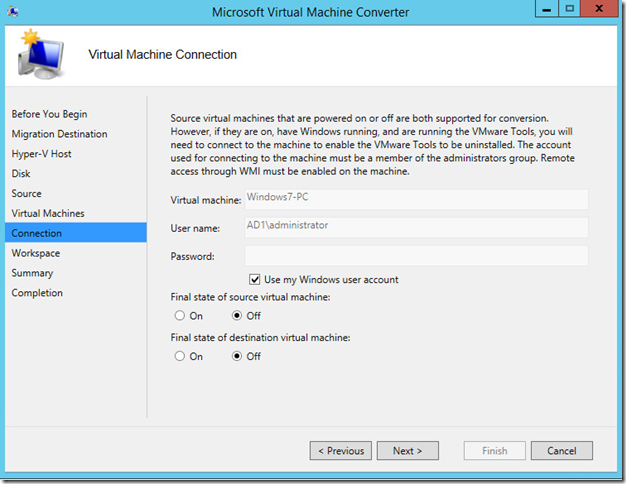The height and width of the screenshot is (484, 626).
Task: Click the disabled Finish button
Action: tap(495, 450)
